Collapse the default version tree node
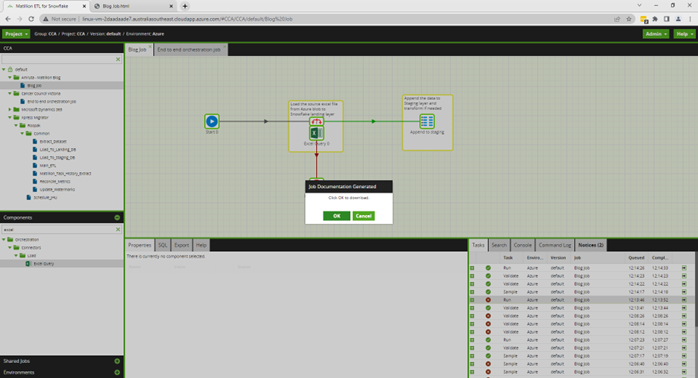Screen dimensions: 698x378 (x=4, y=69)
